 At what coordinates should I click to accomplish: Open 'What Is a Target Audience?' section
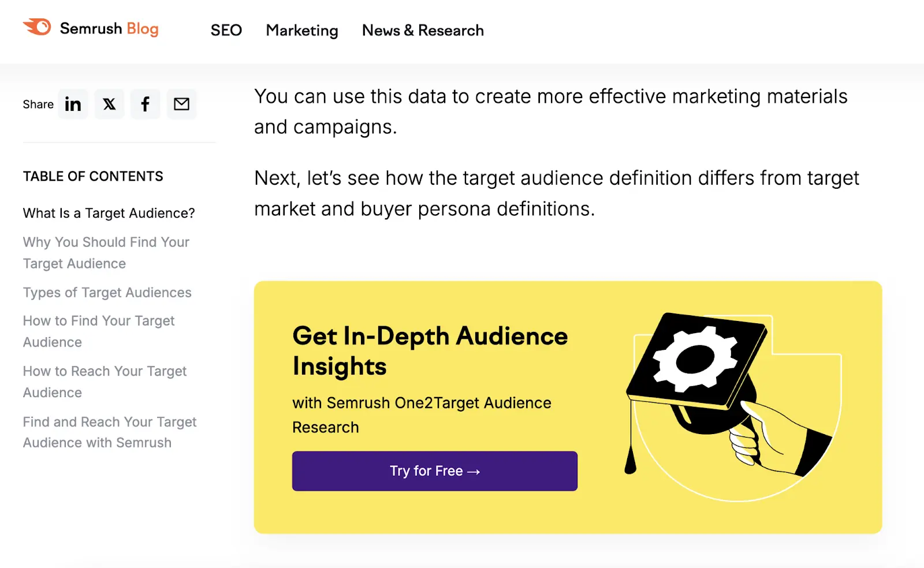click(x=109, y=212)
